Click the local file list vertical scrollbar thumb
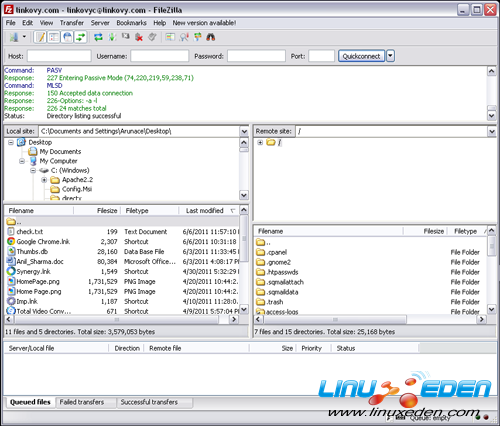This screenshot has height=426, width=500. click(x=244, y=238)
